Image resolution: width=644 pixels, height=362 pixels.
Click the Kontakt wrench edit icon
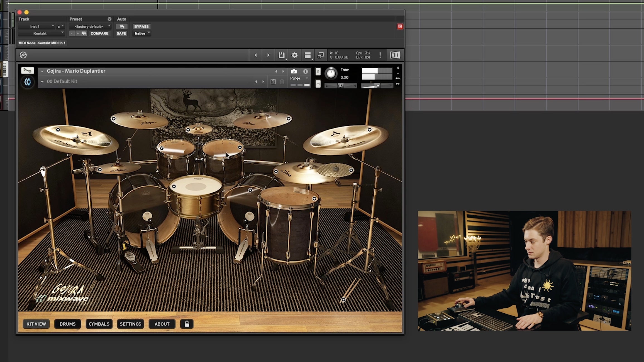27,71
